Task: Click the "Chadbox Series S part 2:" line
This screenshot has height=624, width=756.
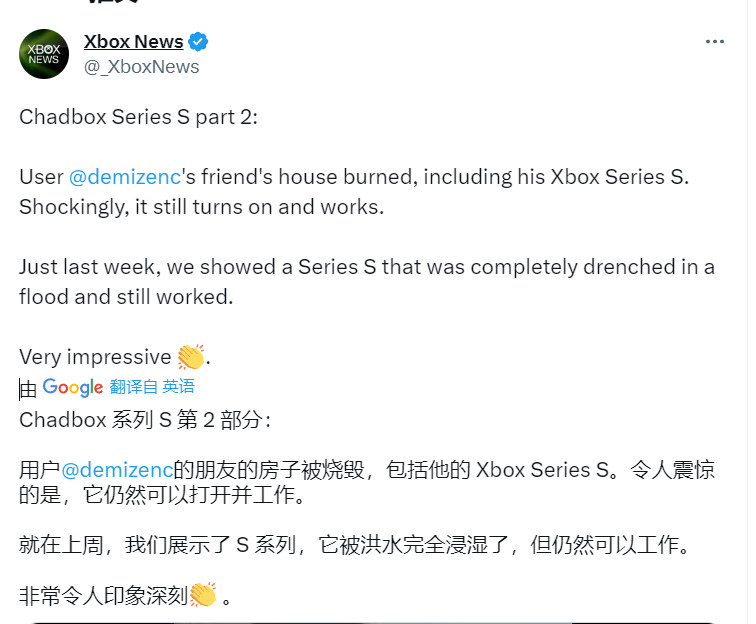Action: click(138, 116)
